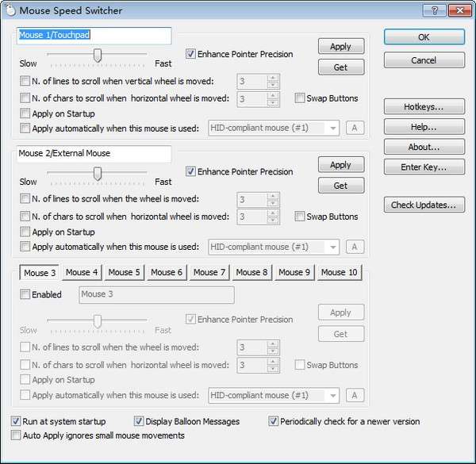
Task: Switch to the Mouse 4 tab
Action: (82, 272)
